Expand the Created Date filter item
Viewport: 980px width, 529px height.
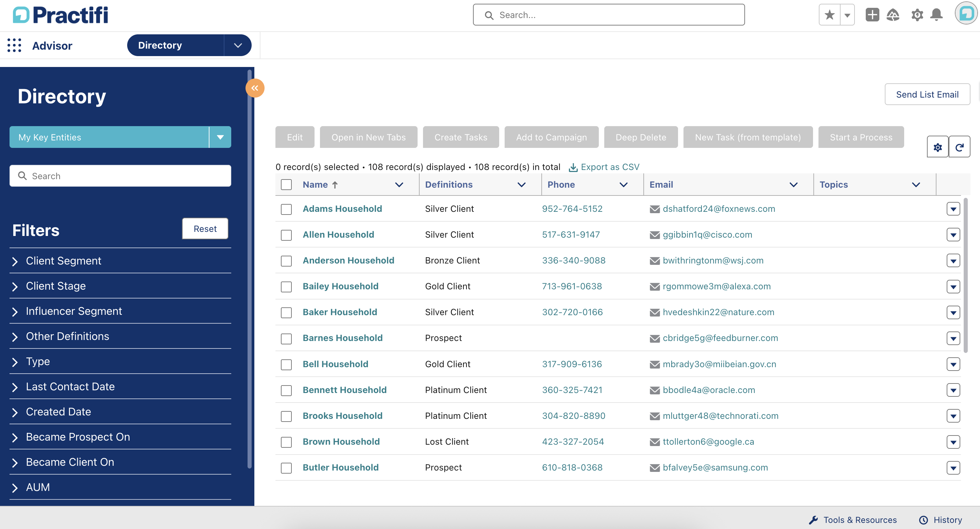[x=120, y=412]
